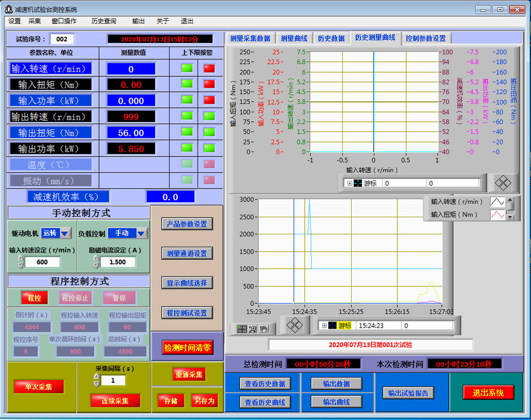
Task: Choose the hand pan tool under the chart
Action: (x=263, y=329)
